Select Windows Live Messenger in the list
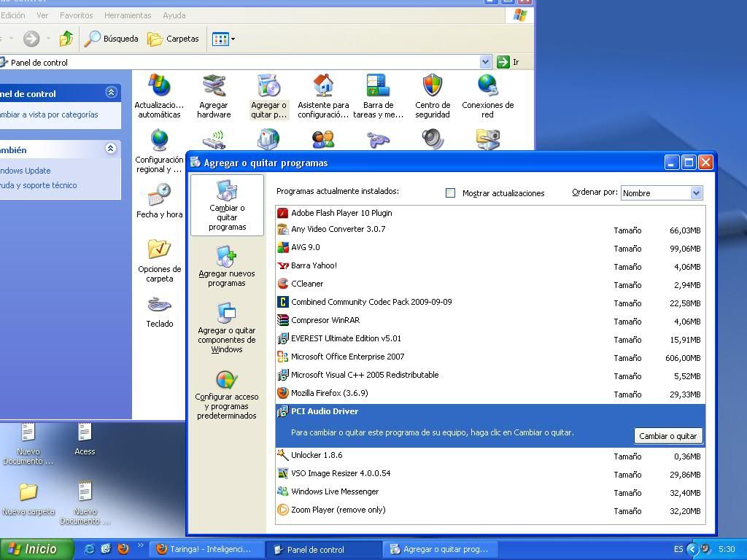Image resolution: width=747 pixels, height=560 pixels. 490,491
